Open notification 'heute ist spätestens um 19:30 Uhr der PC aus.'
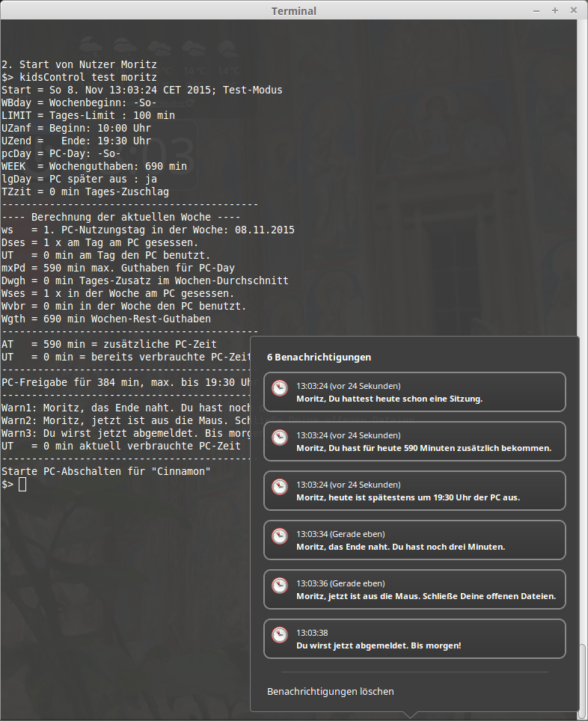This screenshot has height=721, width=588. 414,491
